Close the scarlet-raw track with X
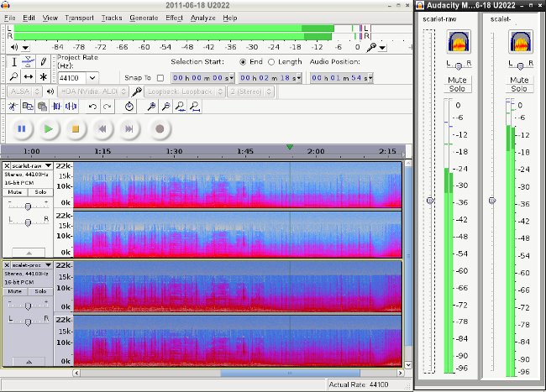Image resolution: width=546 pixels, height=392 pixels. (x=7, y=166)
